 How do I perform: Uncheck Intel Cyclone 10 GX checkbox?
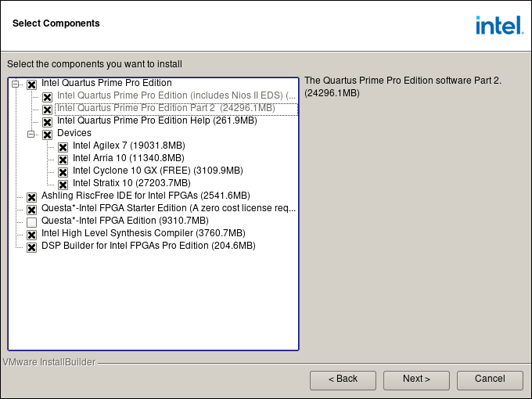click(63, 172)
